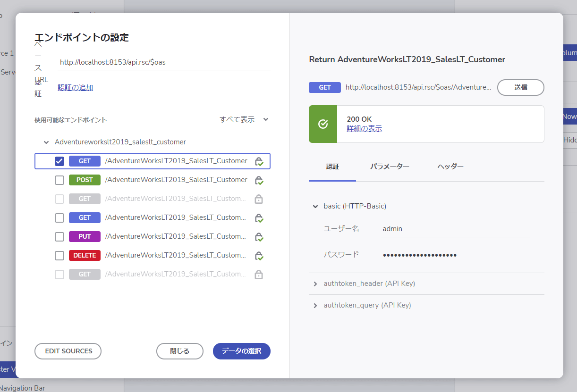Click the ユーザー名 input field
Viewport: 577px width, 392px height.
point(455,229)
